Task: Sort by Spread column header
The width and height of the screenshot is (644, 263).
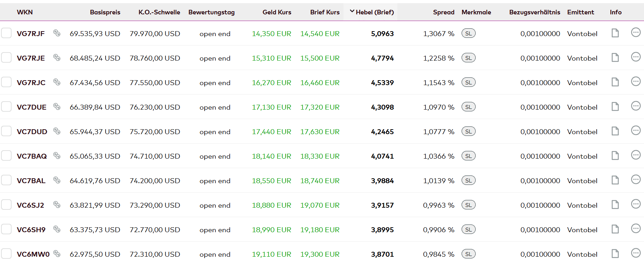Action: coord(444,12)
